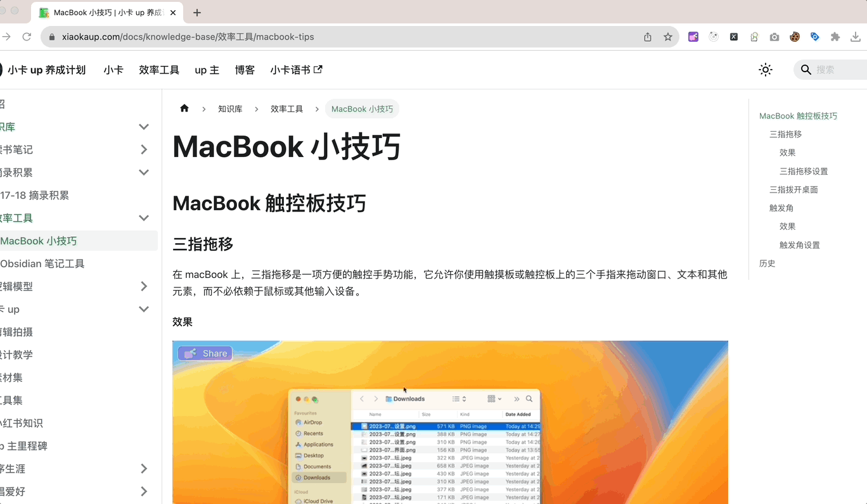Open 效率工具 in the top navbar

(159, 70)
